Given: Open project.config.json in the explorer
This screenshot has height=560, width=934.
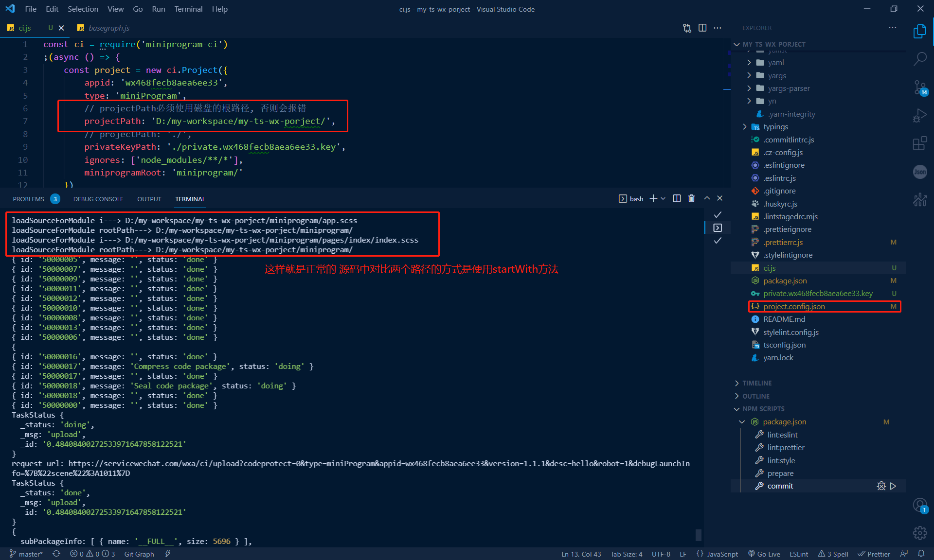Looking at the screenshot, I should (x=794, y=306).
